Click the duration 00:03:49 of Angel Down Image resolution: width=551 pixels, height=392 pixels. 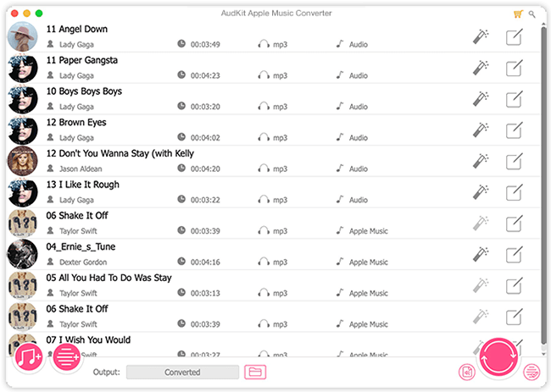click(x=205, y=45)
